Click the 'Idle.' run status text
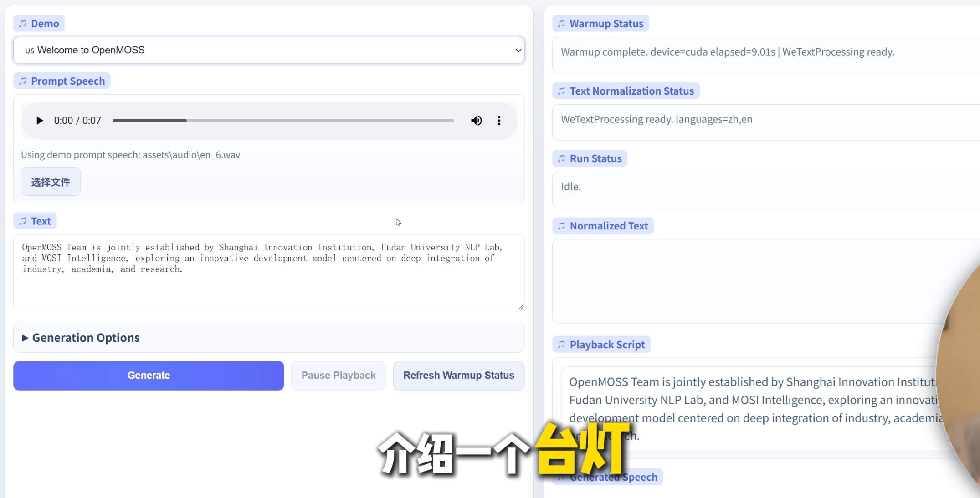Screen dimensions: 980x498 [x=571, y=187]
